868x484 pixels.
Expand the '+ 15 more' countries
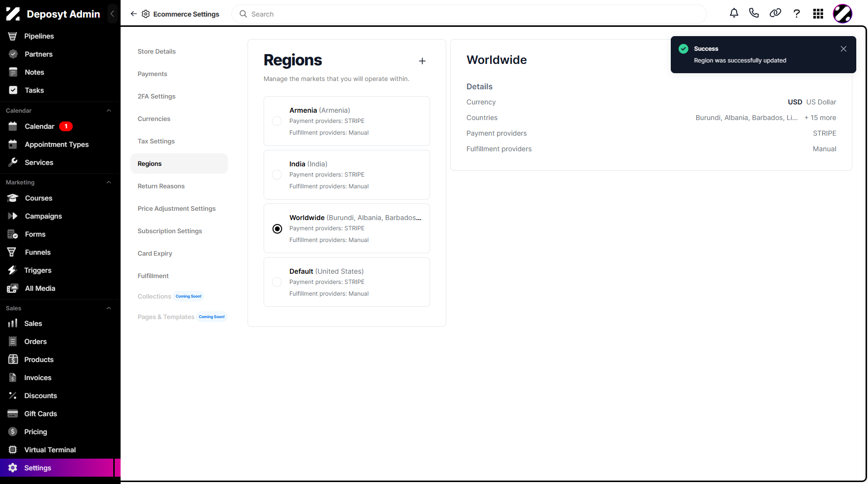820,118
